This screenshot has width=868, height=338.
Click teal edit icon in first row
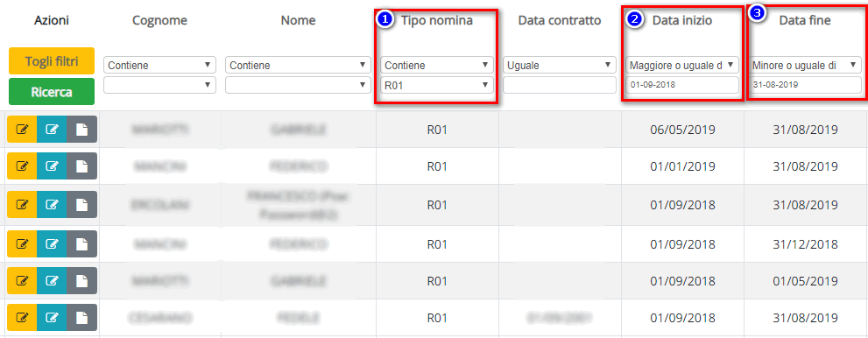(x=52, y=130)
